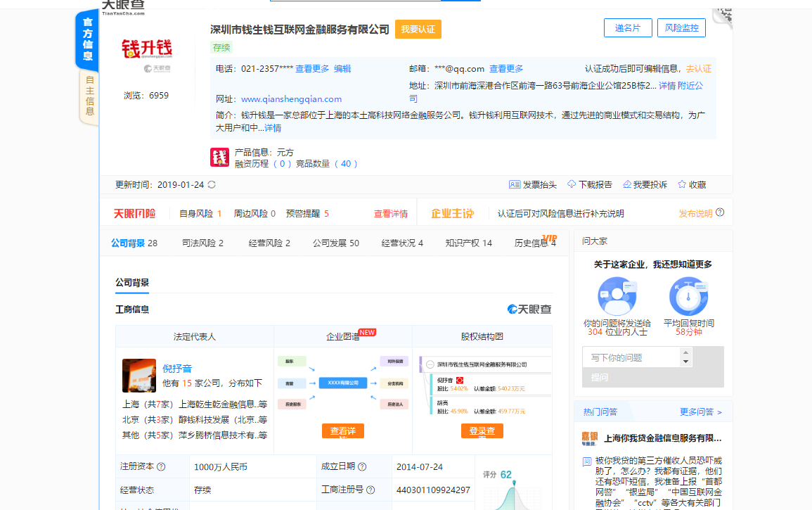Click the QR code corner icon
The height and width of the screenshot is (510, 812).
723,17
